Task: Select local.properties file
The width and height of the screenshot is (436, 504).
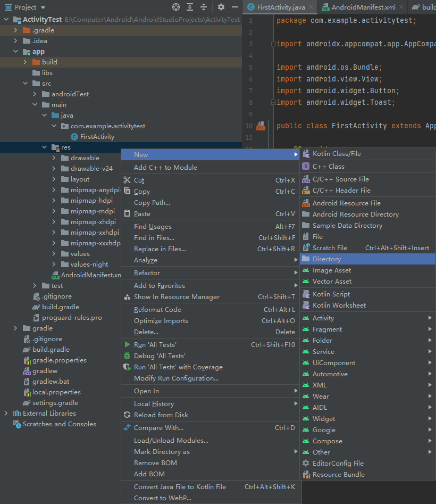Action: pos(52,392)
